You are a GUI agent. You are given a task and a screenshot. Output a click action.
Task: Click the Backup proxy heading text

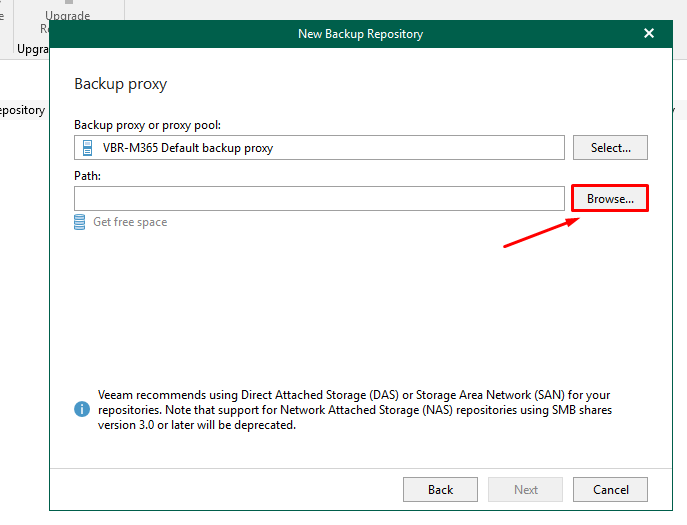tap(121, 84)
